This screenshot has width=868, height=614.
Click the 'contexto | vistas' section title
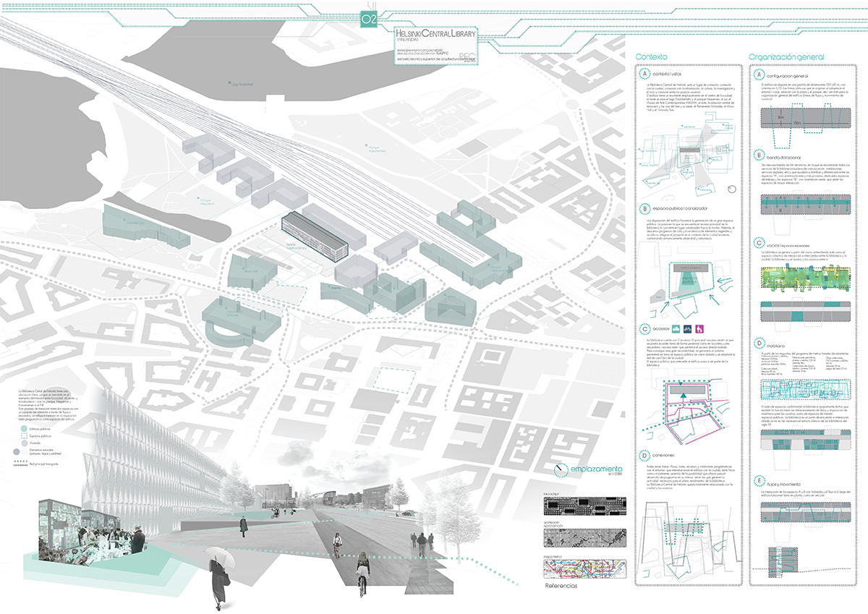pos(666,75)
